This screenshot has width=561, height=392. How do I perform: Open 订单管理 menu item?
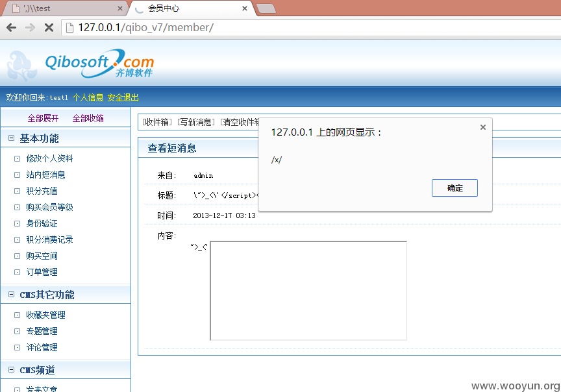[x=42, y=272]
